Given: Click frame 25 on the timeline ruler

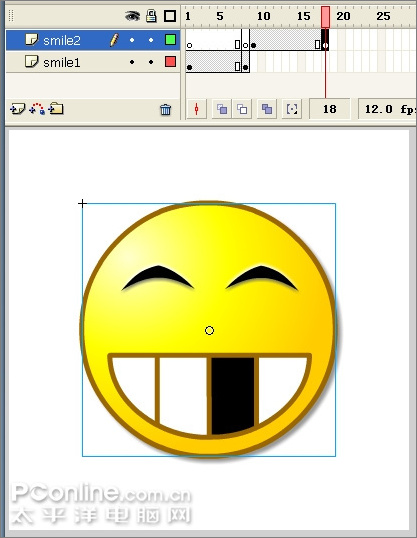Looking at the screenshot, I should coord(383,16).
